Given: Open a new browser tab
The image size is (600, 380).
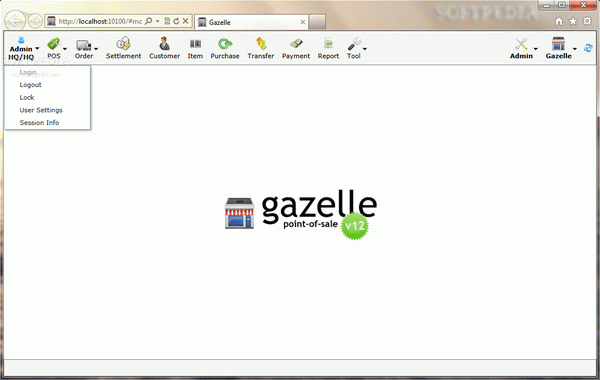Looking at the screenshot, I should pyautogui.click(x=317, y=22).
